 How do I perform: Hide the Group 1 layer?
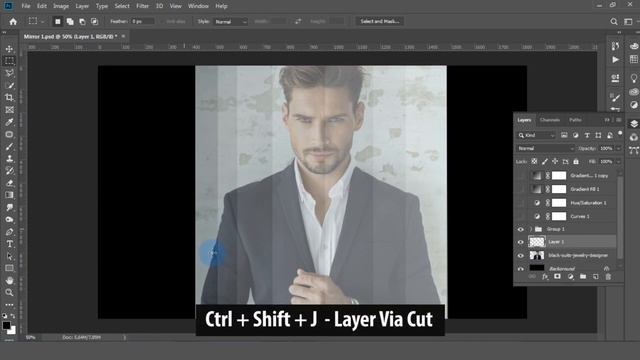(520, 229)
